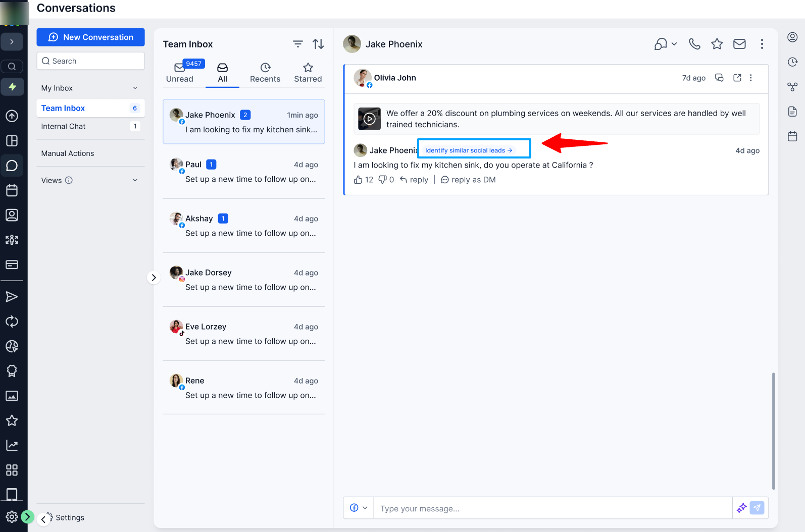This screenshot has height=532, width=805.
Task: Open the notes document icon in right sidebar
Action: 792,112
